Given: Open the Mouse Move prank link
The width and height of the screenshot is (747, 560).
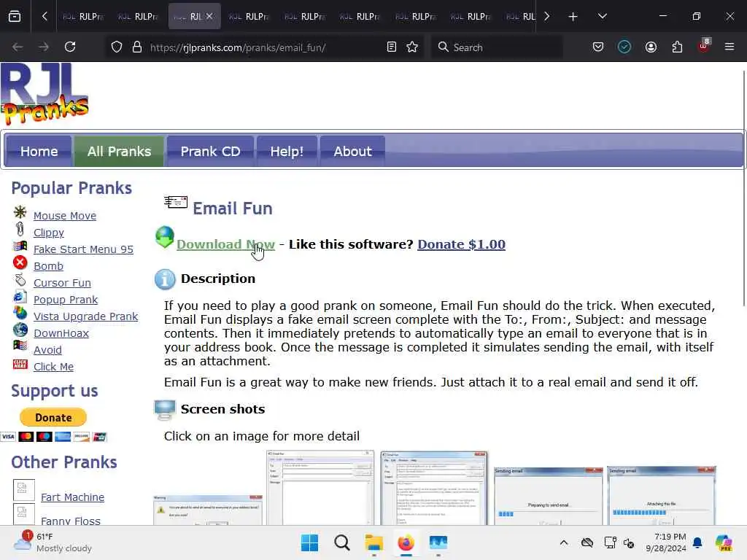Looking at the screenshot, I should 65,216.
